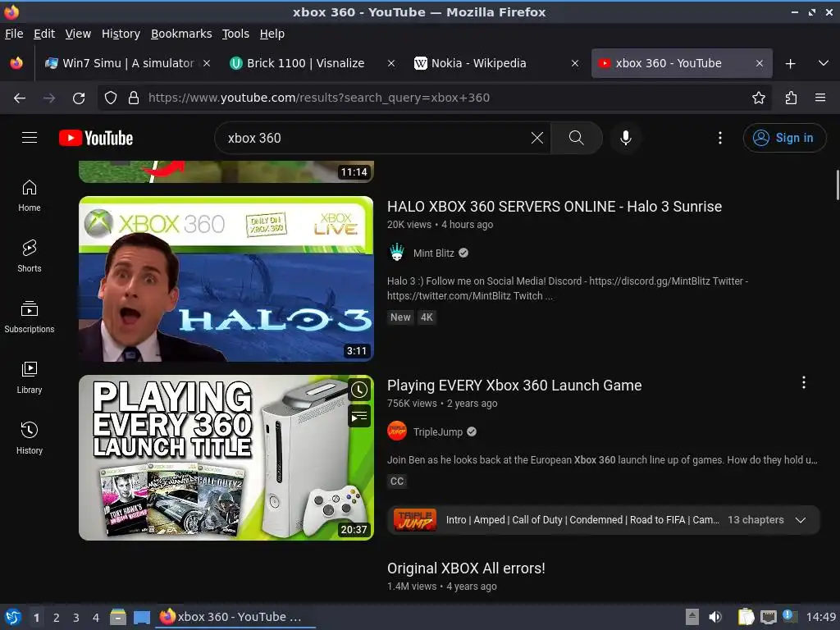Open the History menu in menubar
The image size is (840, 630).
[x=121, y=34]
